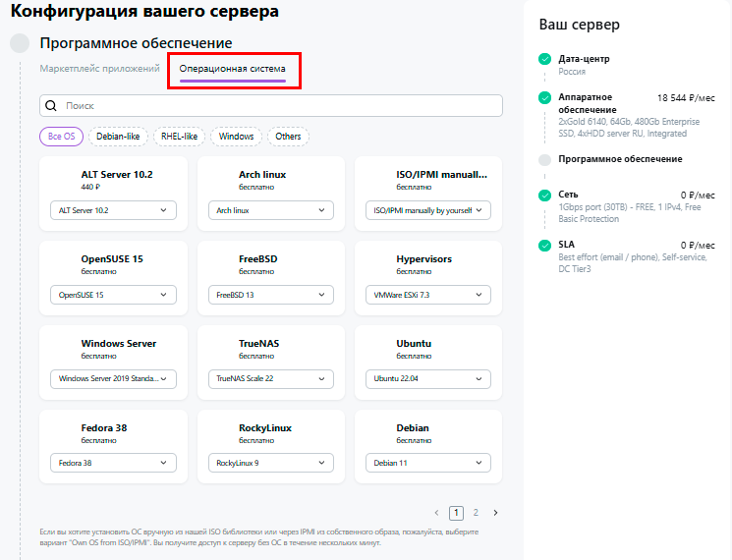Choose the Hypervisors card title

[423, 259]
